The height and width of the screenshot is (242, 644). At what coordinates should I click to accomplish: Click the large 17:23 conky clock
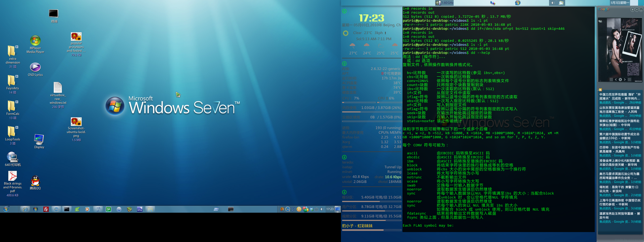coord(371,18)
